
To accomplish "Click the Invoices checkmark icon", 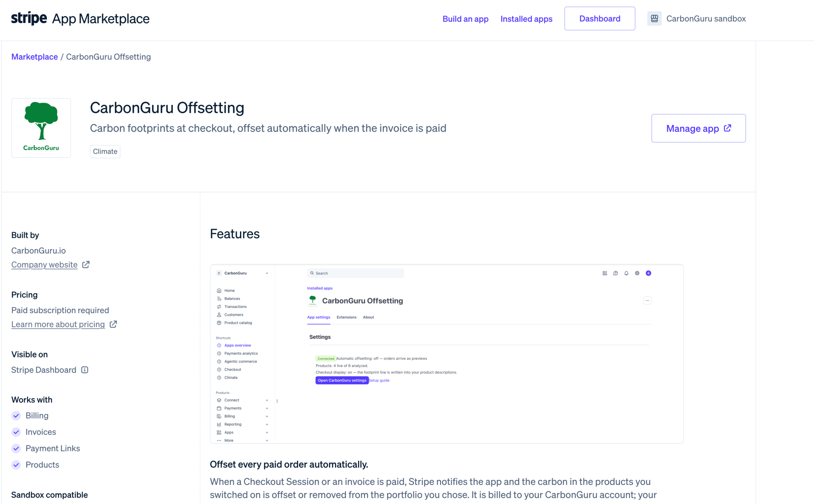I will (x=16, y=432).
